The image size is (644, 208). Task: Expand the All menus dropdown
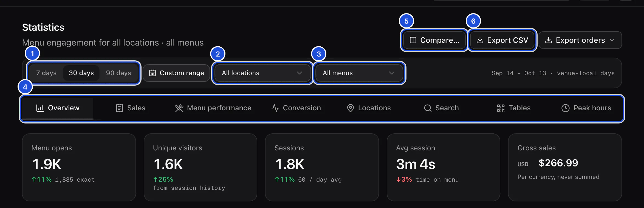pyautogui.click(x=359, y=73)
